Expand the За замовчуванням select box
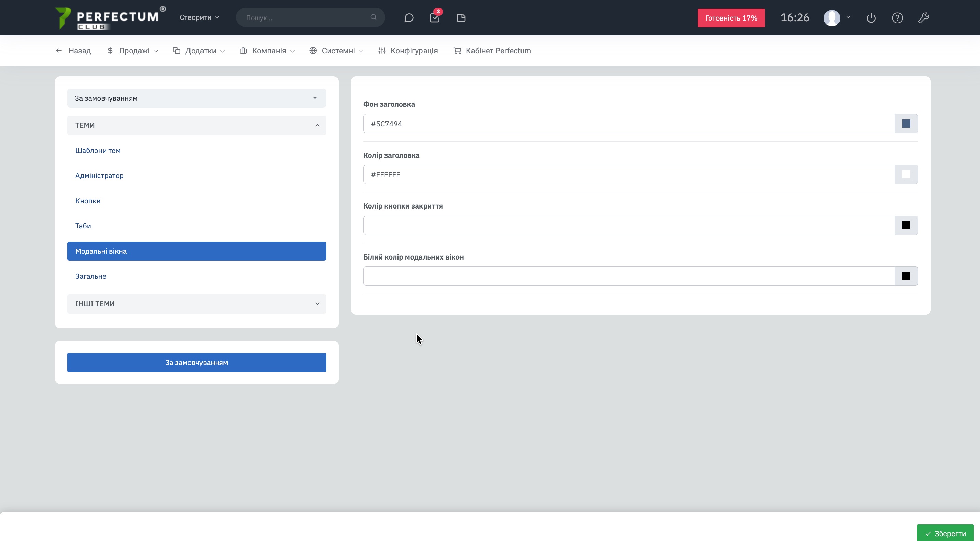980x541 pixels. pos(196,98)
